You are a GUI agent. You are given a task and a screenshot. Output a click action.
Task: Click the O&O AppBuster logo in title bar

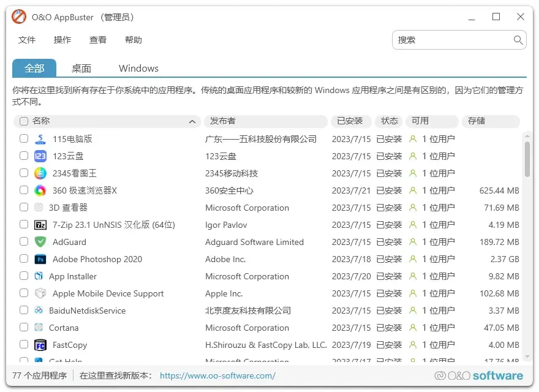tap(18, 17)
